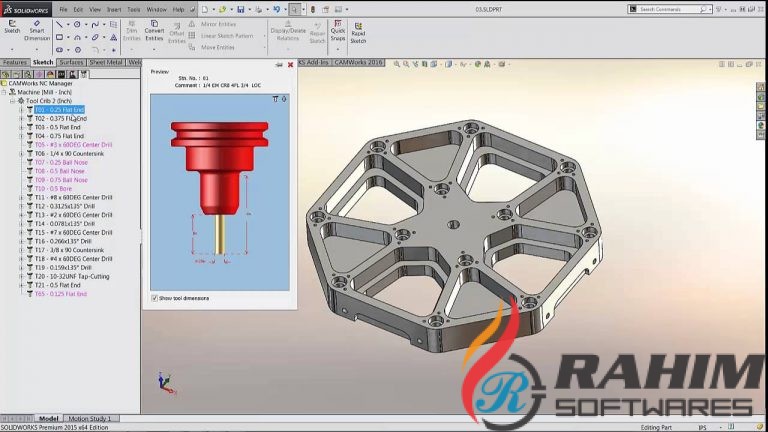Collapse the Machine [Mill - Inch] node

(x=4, y=92)
